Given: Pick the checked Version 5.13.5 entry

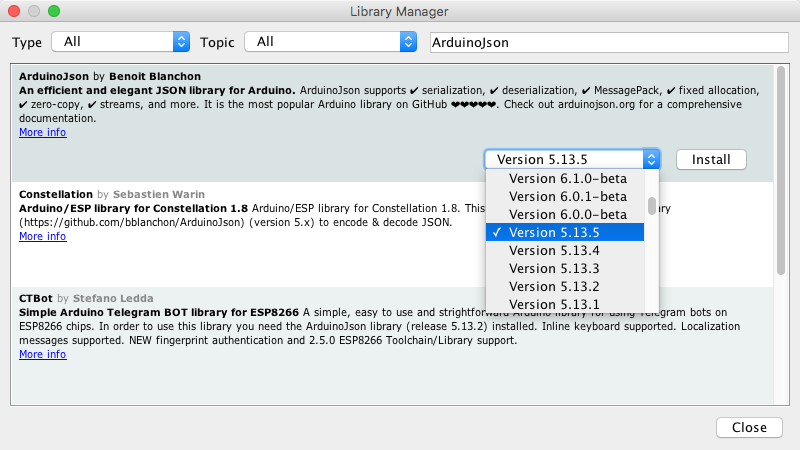Looking at the screenshot, I should coord(568,233).
